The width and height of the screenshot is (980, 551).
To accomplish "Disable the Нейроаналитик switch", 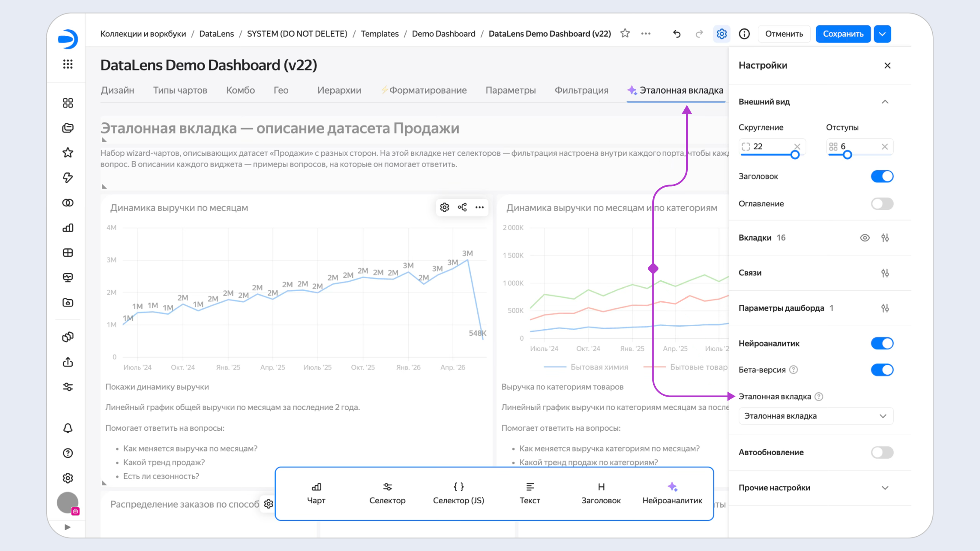I will 882,343.
